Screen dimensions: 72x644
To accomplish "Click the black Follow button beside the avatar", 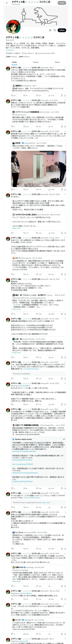I will 62,30.
